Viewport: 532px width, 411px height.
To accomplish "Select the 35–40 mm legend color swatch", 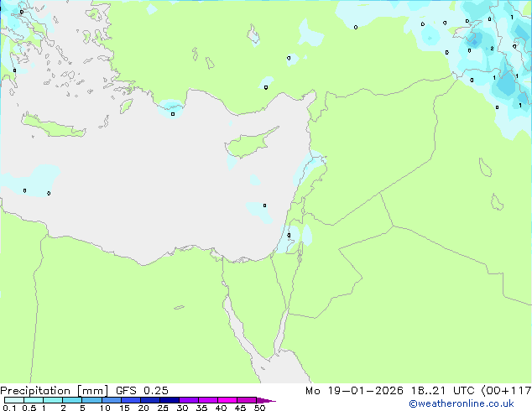I will click(x=207, y=400).
